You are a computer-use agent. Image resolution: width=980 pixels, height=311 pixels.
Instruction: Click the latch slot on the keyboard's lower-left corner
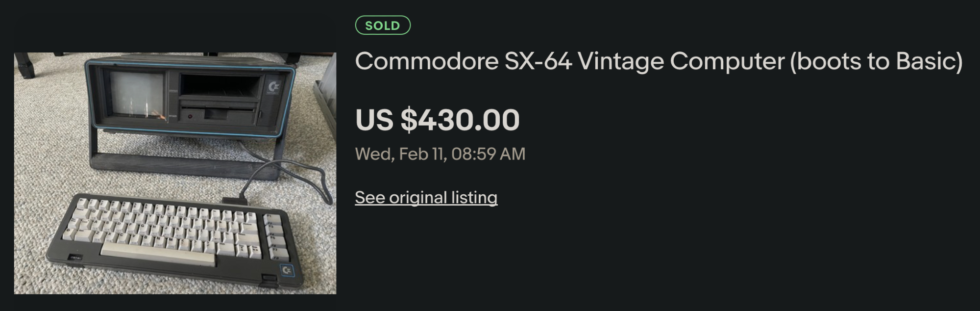(74, 257)
